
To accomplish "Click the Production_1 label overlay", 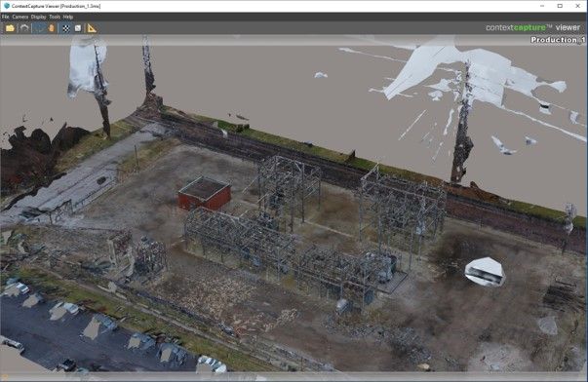I will pyautogui.click(x=558, y=40).
